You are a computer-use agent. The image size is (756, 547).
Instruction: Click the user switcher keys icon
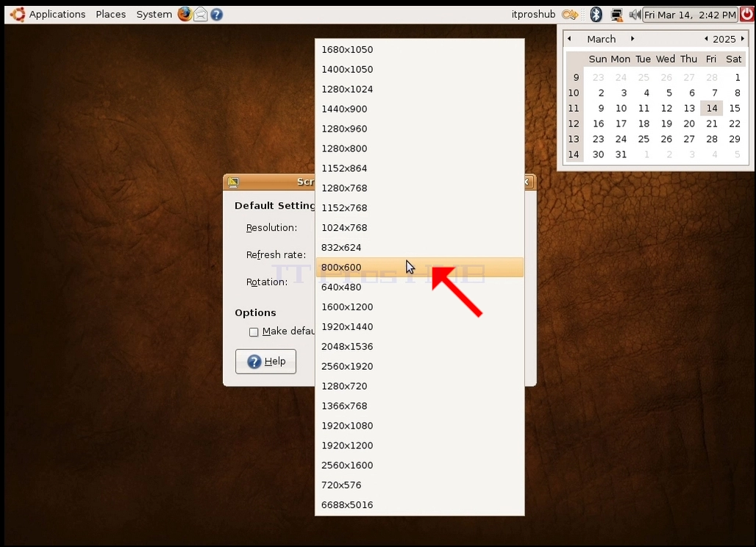[570, 15]
